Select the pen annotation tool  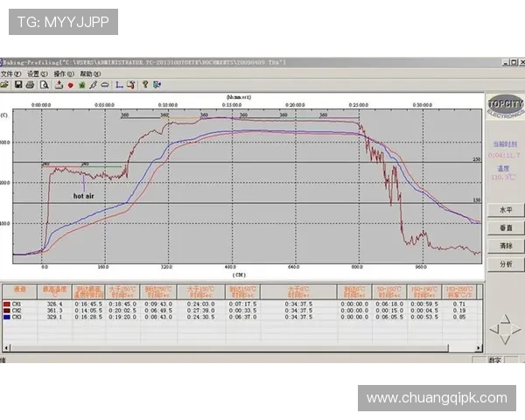93,85
